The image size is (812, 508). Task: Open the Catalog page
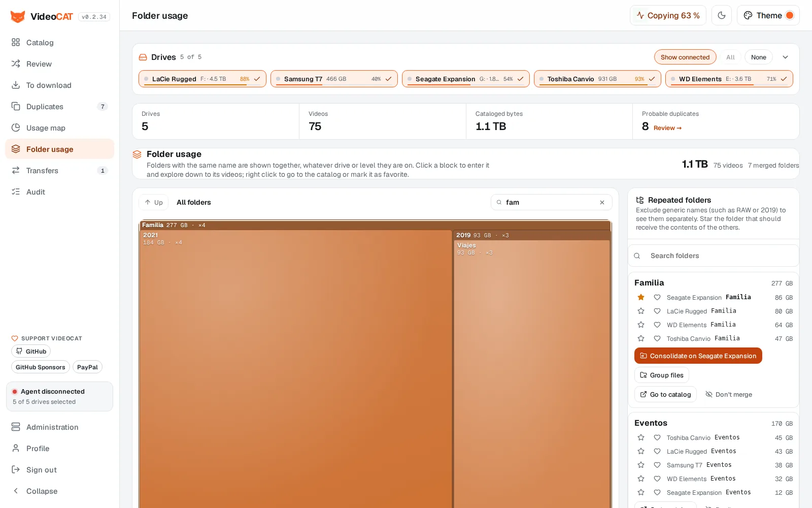pyautogui.click(x=59, y=43)
